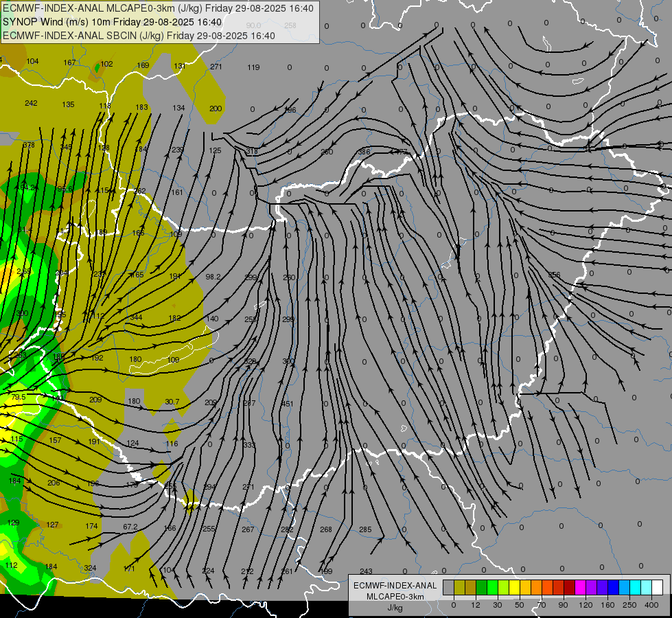This screenshot has height=618, width=672.
Task: Click the J/kg unit label in legend
Action: pos(395,608)
